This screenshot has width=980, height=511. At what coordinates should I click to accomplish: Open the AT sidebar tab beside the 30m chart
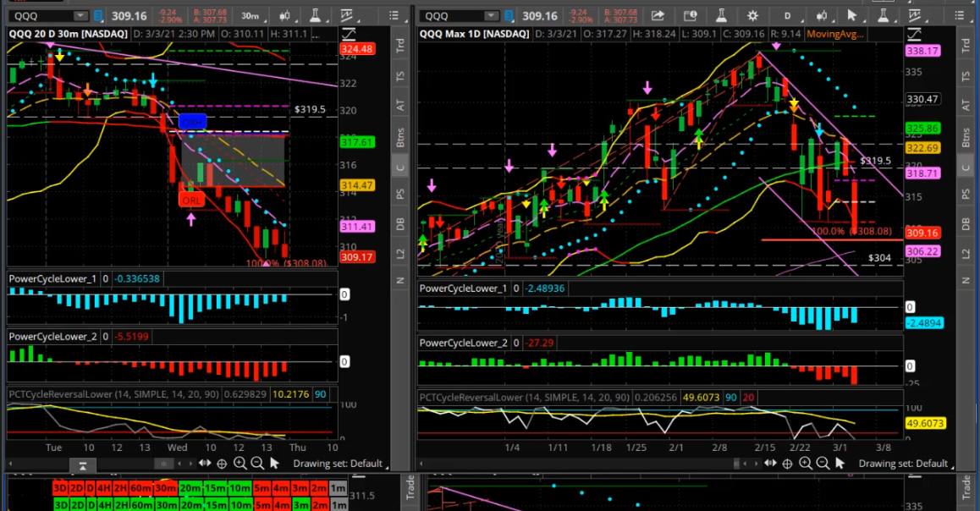pyautogui.click(x=400, y=106)
